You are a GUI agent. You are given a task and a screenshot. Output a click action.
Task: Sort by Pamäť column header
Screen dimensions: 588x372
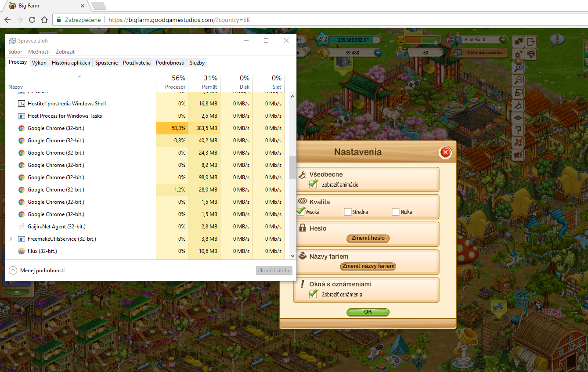pos(204,82)
